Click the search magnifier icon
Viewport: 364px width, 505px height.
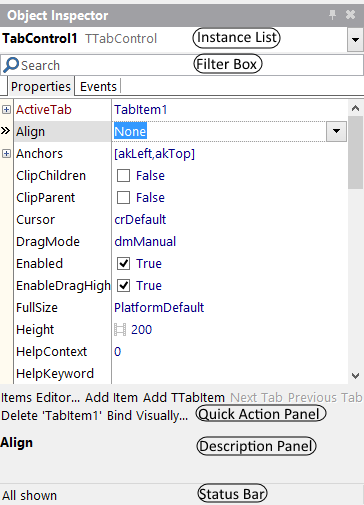[x=11, y=65]
